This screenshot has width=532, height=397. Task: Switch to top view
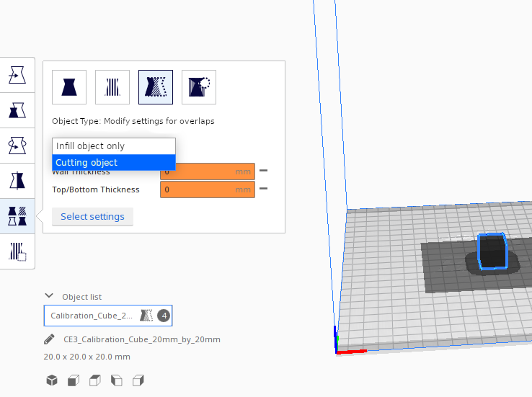95,380
